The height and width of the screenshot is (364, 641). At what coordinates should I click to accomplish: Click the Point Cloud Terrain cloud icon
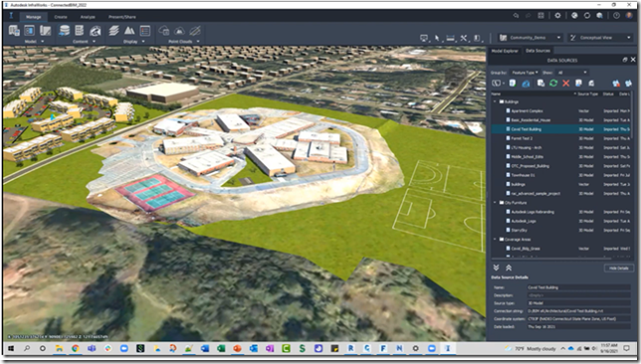179,31
